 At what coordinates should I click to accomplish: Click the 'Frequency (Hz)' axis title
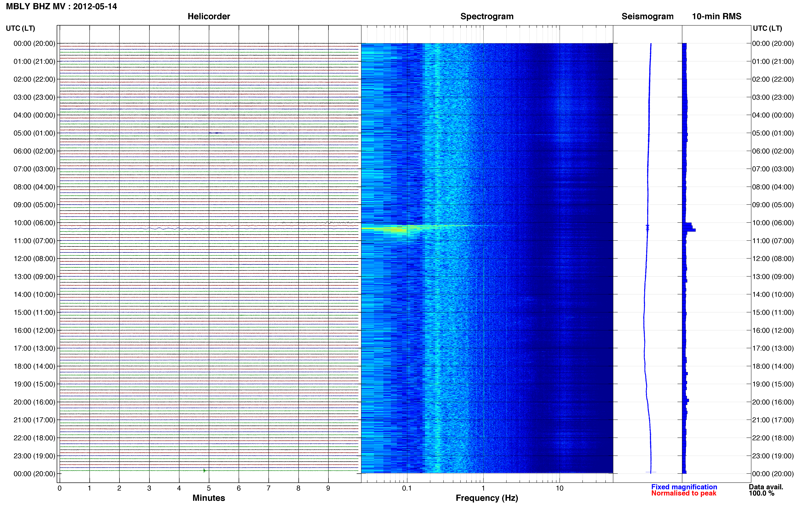[x=487, y=498]
